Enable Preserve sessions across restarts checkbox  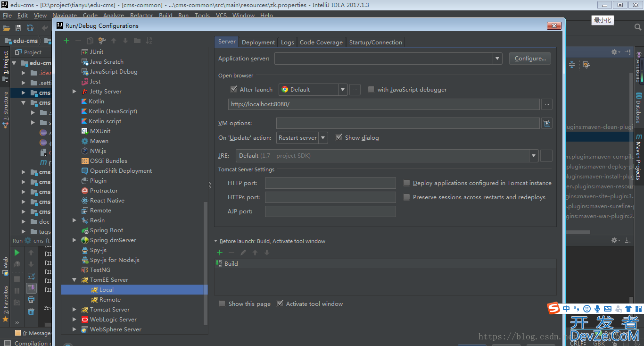click(x=406, y=197)
